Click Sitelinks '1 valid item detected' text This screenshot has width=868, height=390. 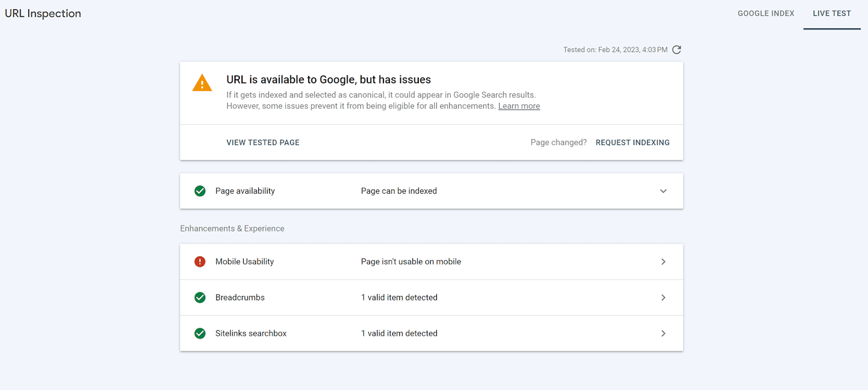tap(399, 333)
